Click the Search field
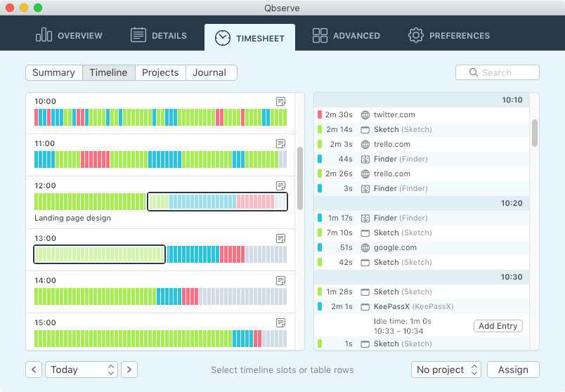 (x=498, y=73)
